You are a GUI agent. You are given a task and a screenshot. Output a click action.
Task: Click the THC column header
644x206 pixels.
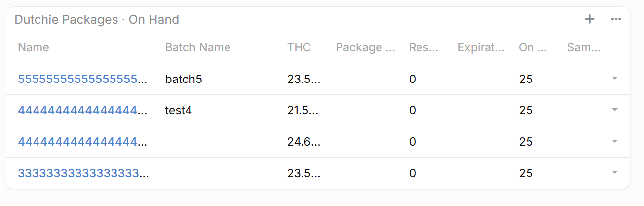(299, 47)
